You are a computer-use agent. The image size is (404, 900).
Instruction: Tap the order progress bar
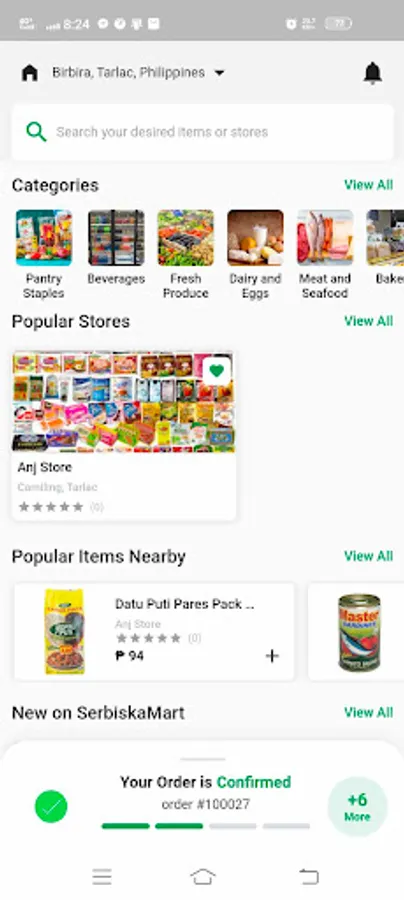click(206, 826)
